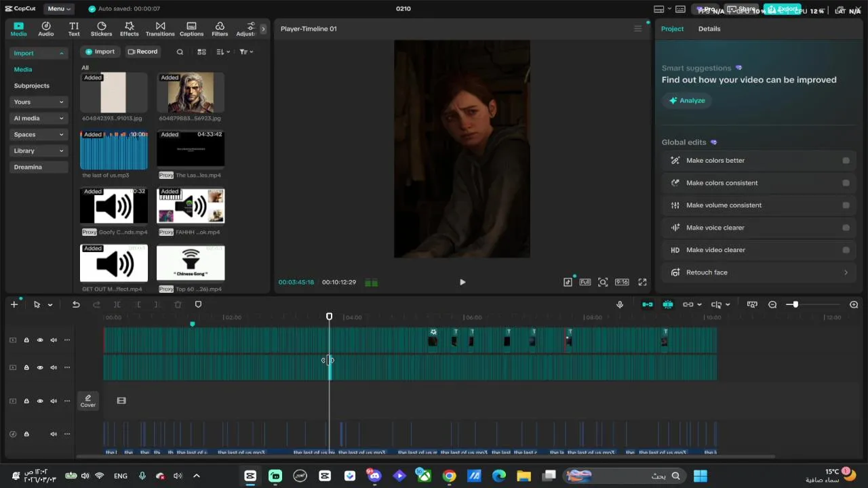Click the preview zoom-to-fit icon
868x488 pixels.
603,282
